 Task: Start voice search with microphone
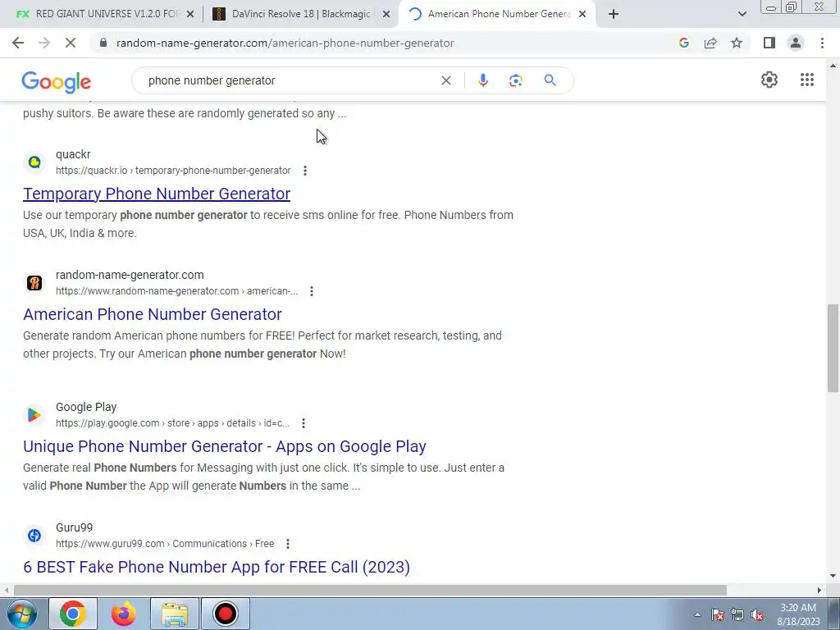482,80
